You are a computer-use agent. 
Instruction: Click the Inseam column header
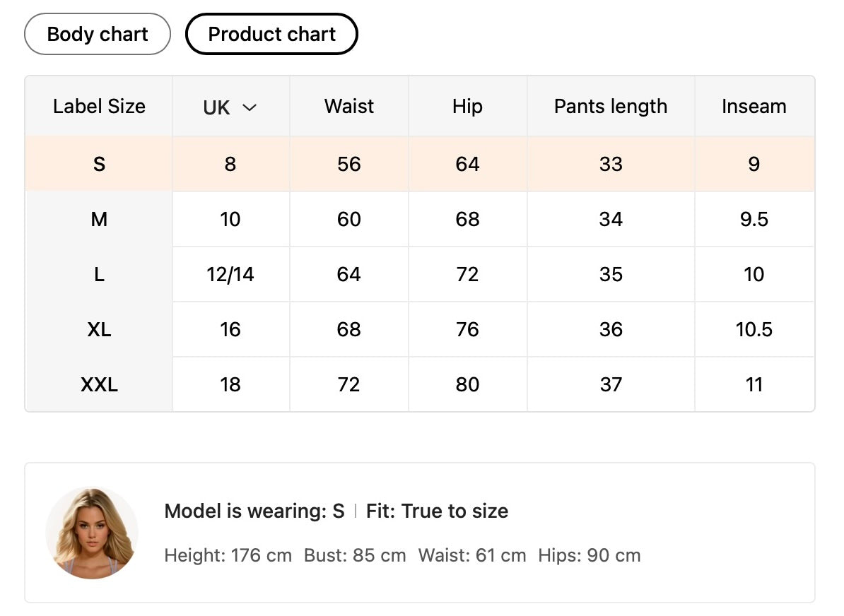coord(754,107)
